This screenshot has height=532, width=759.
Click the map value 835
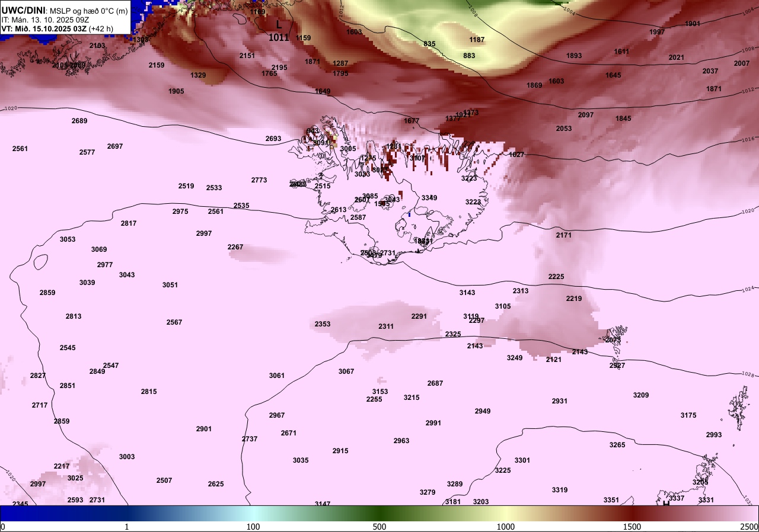point(429,44)
